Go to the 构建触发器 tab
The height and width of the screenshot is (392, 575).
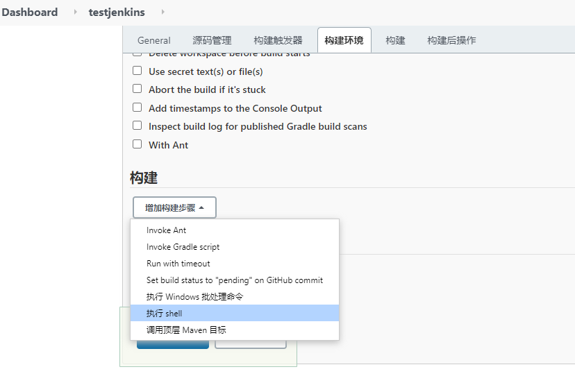click(x=278, y=40)
